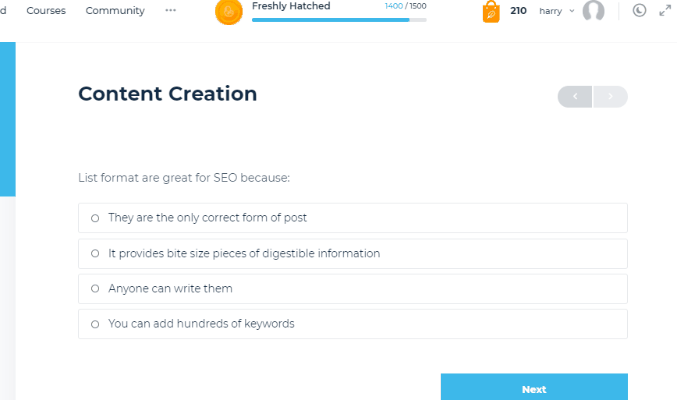Click the 210 points counter
Image resolution: width=677 pixels, height=400 pixels.
(518, 11)
